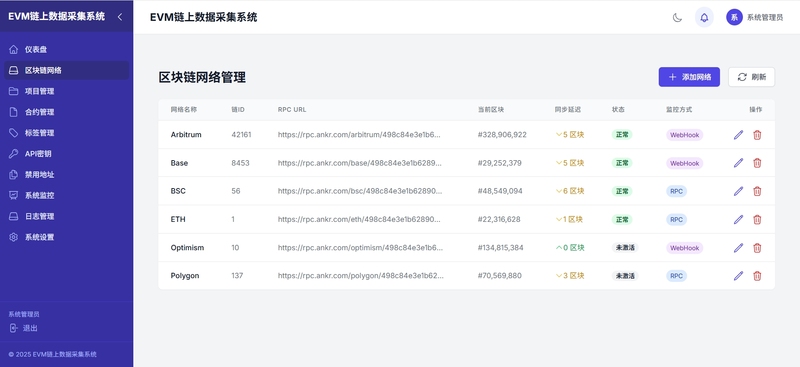Click the 系统管理员 username in header
This screenshot has width=800, height=367.
pyautogui.click(x=765, y=17)
